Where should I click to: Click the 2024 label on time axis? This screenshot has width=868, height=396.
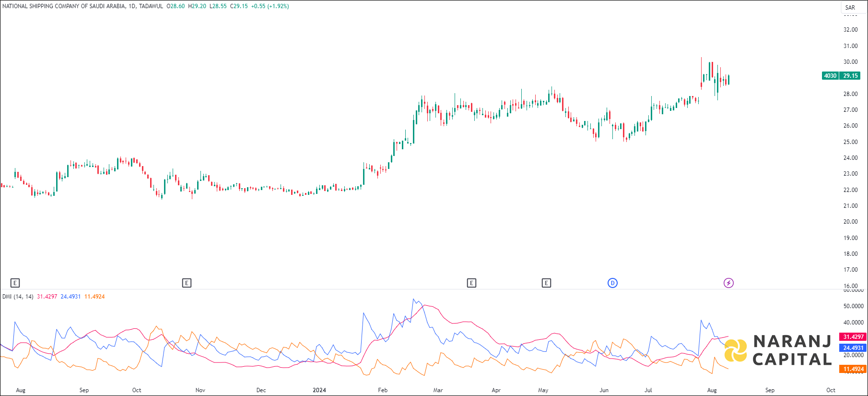(319, 390)
